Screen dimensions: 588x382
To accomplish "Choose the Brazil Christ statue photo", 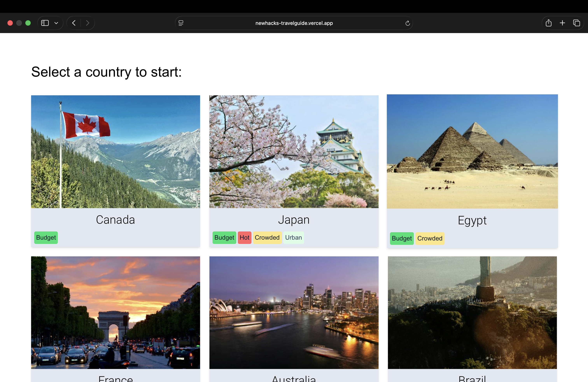I will [472, 312].
